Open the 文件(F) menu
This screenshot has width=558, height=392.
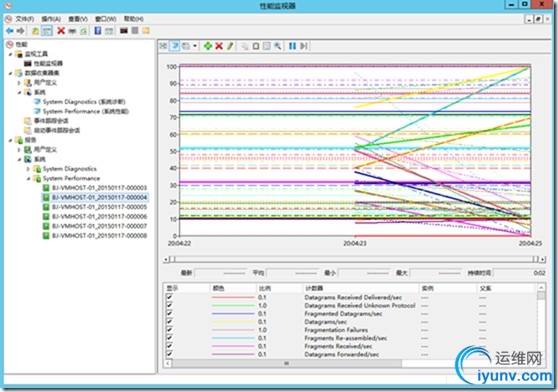pyautogui.click(x=25, y=19)
